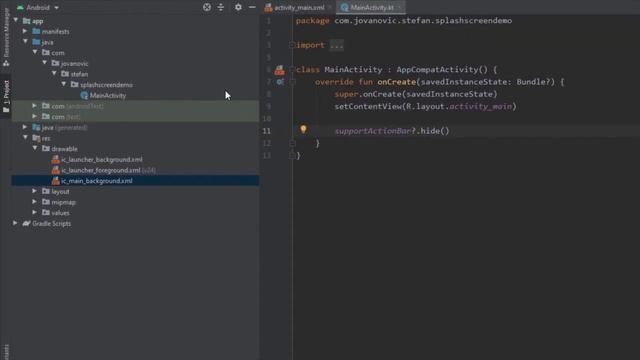This screenshot has width=640, height=360.
Task: Expand the folded import block
Action: click(x=292, y=45)
